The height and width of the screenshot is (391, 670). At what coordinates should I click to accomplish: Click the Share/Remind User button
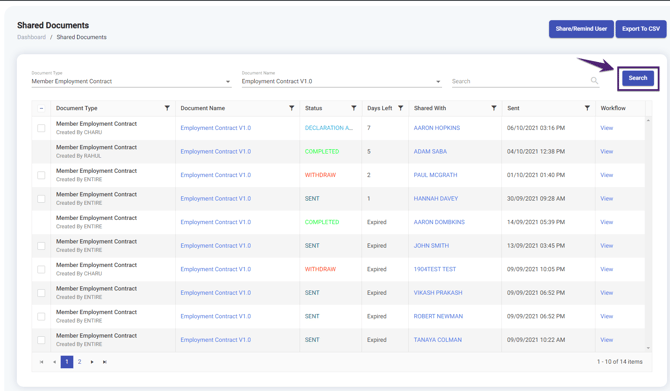pos(581,29)
